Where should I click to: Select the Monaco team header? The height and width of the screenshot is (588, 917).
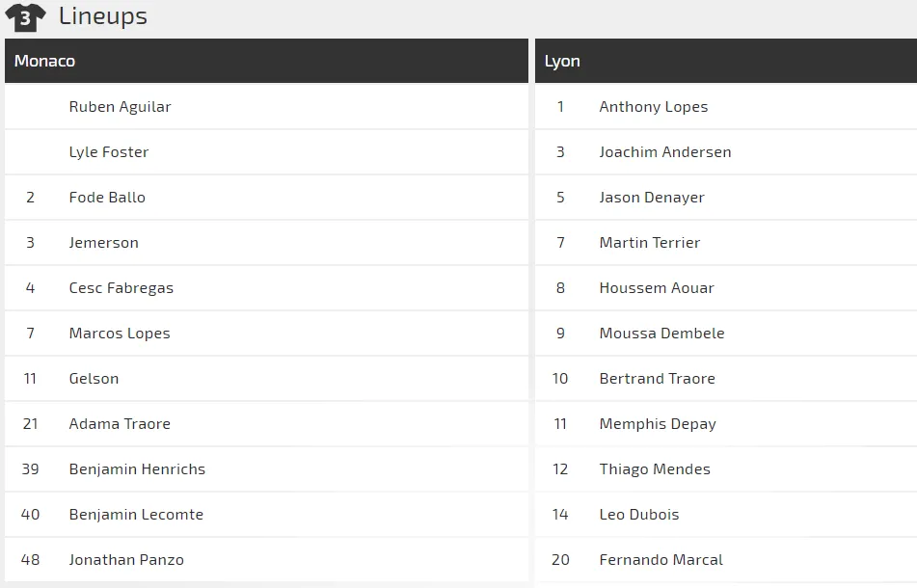tap(44, 61)
